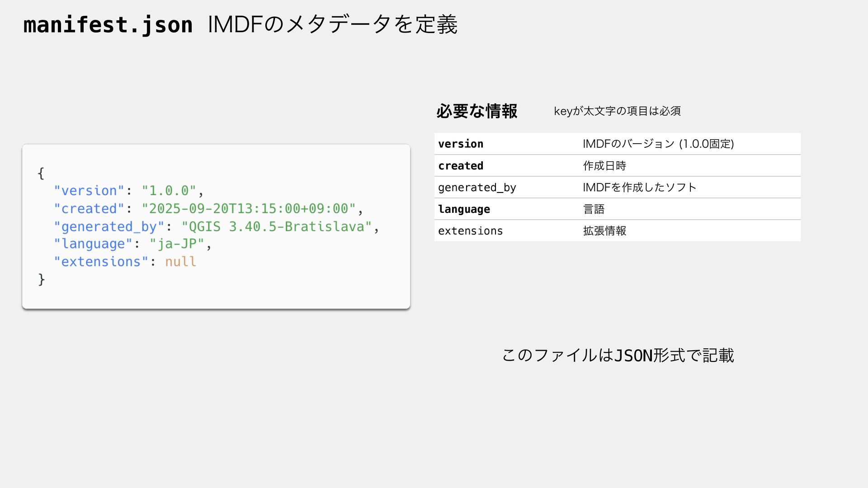Image resolution: width=868 pixels, height=488 pixels.
Task: Click the closing curly brace in code
Action: point(41,280)
